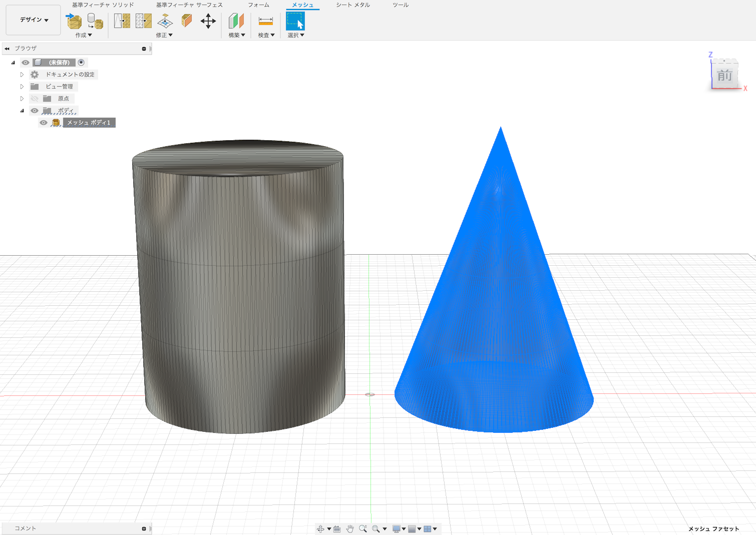Switch to the シート メタル tab
756x535 pixels.
coord(352,5)
